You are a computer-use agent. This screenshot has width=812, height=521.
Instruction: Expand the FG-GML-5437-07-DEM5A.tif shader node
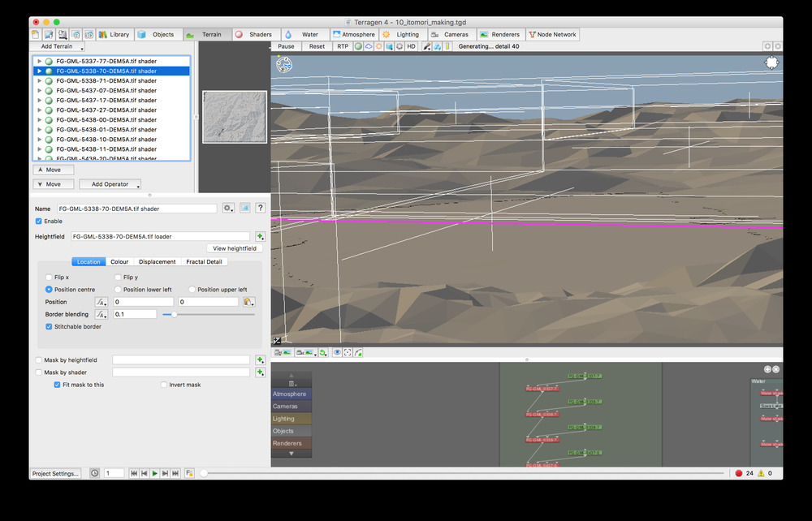[39, 91]
